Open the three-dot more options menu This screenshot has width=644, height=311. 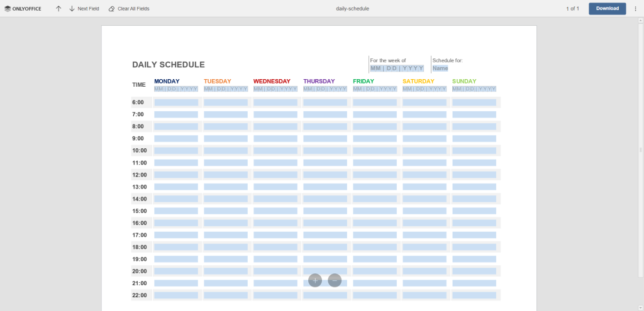635,9
